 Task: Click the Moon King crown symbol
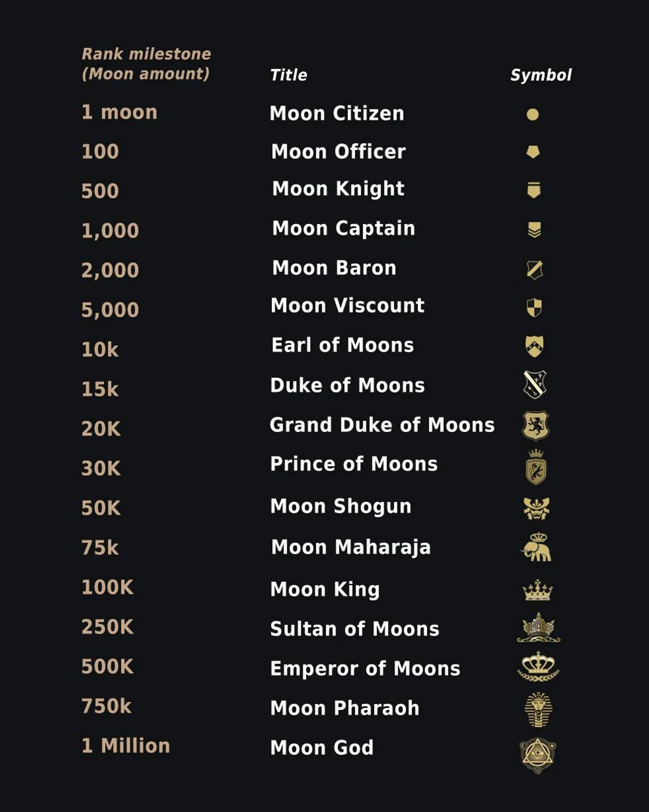tap(537, 590)
